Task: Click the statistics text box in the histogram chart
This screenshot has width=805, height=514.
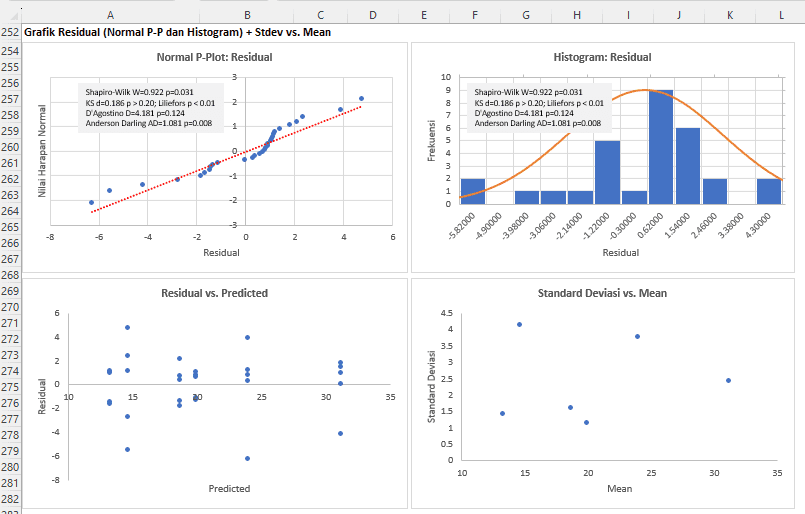Action: 538,106
